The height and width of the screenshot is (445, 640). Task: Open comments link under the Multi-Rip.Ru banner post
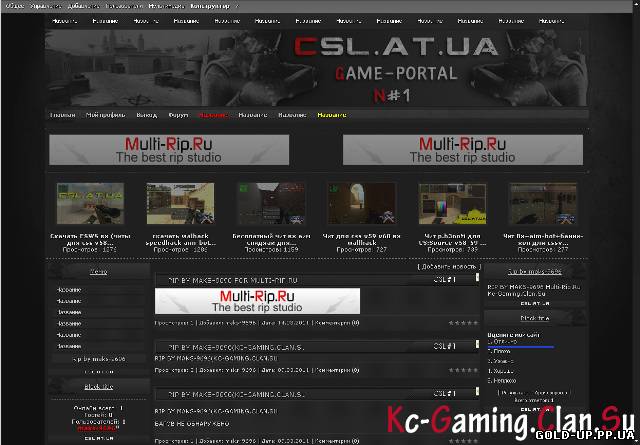(x=337, y=323)
